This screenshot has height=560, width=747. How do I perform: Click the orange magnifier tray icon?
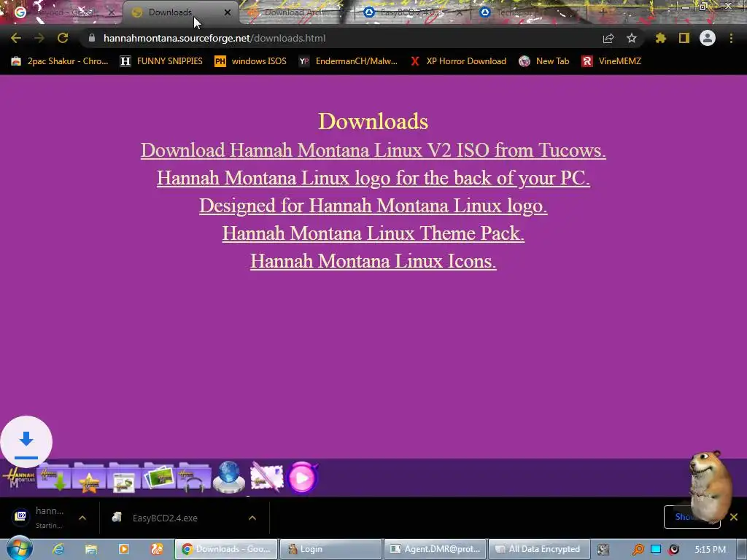tap(638, 549)
